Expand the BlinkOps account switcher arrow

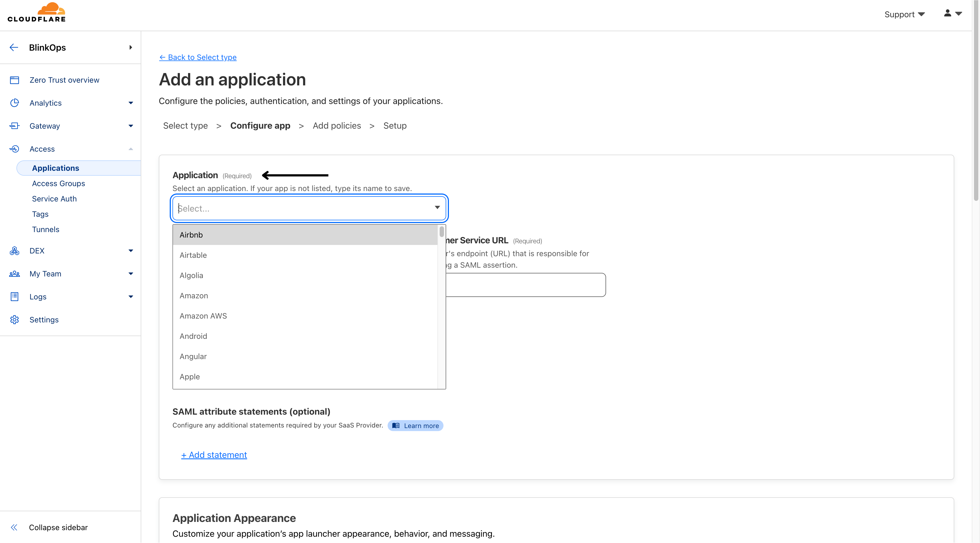point(131,48)
